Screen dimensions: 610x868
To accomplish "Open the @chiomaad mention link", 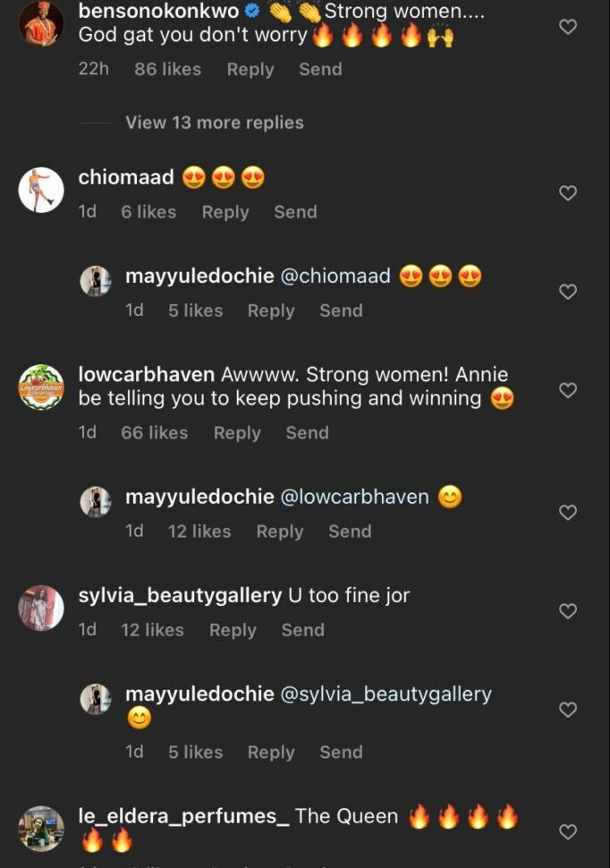I will (x=336, y=277).
